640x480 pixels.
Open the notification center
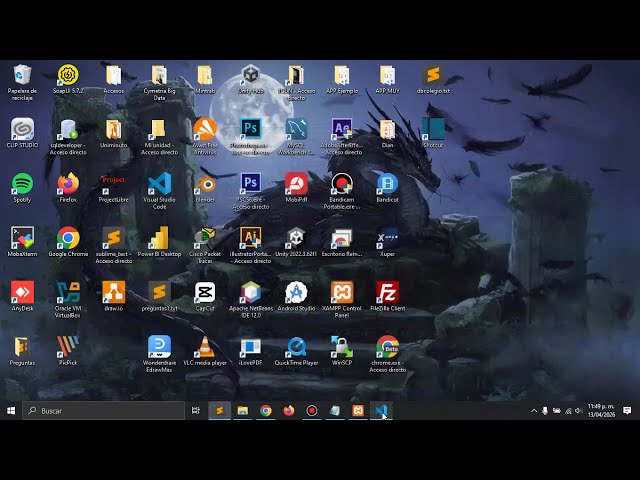(x=627, y=411)
